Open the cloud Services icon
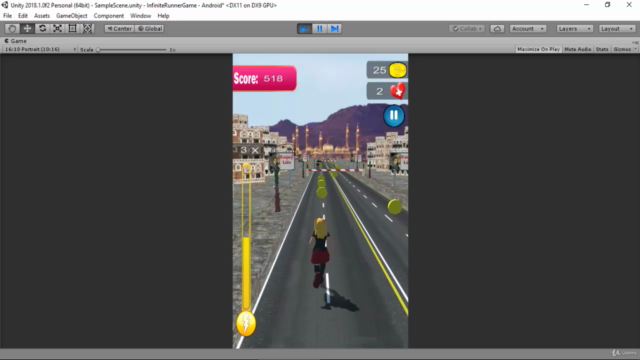 tap(497, 29)
